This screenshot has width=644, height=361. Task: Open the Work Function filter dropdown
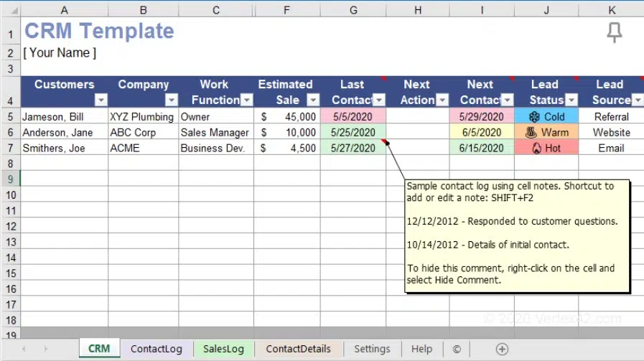click(246, 100)
